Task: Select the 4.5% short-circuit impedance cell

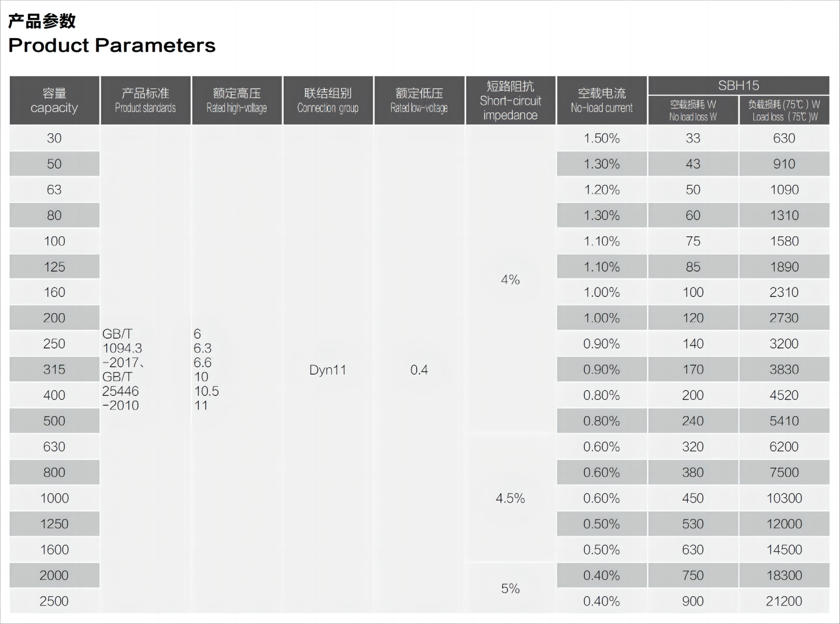Action: (x=510, y=498)
